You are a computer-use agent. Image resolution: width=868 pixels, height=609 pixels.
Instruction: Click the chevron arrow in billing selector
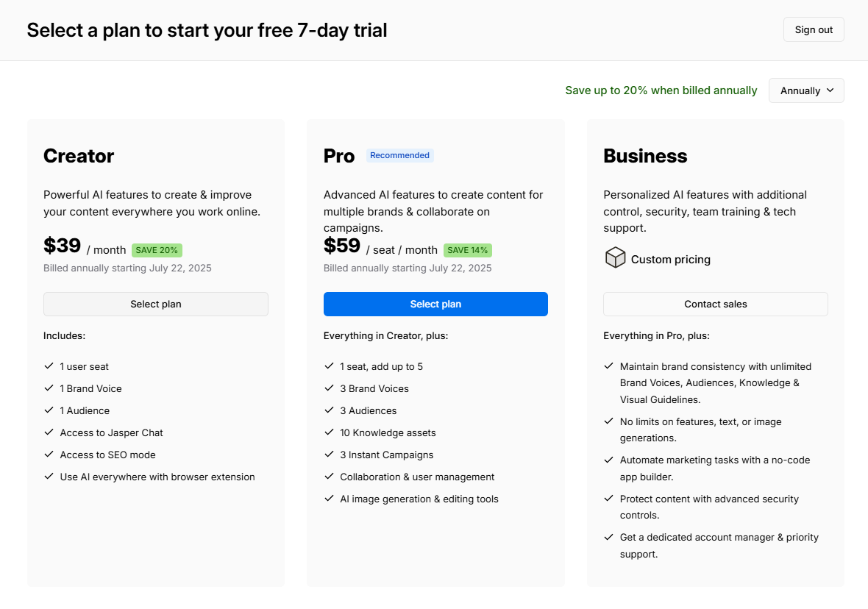[x=830, y=90]
